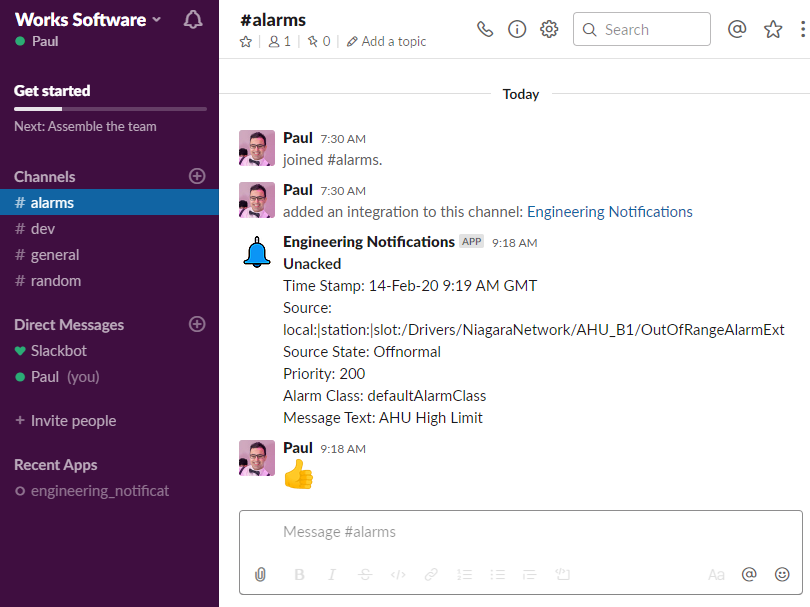Star the #alarms channel
Screen dimensions: 810x607
(246, 42)
